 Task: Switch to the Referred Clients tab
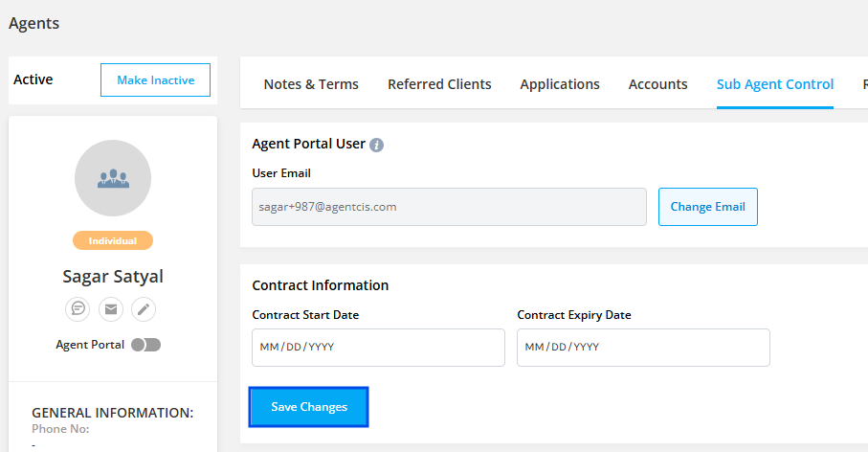(439, 84)
